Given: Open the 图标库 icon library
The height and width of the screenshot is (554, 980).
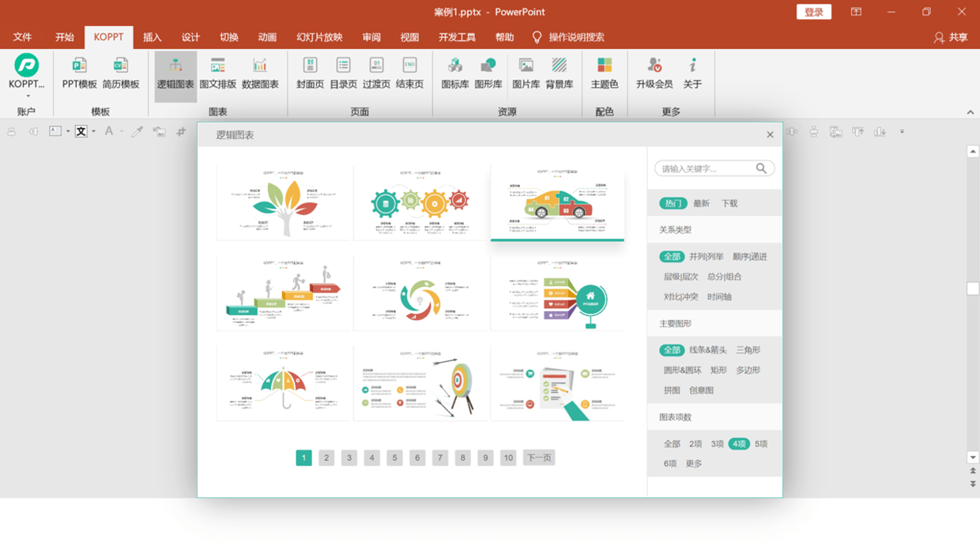Looking at the screenshot, I should (455, 73).
